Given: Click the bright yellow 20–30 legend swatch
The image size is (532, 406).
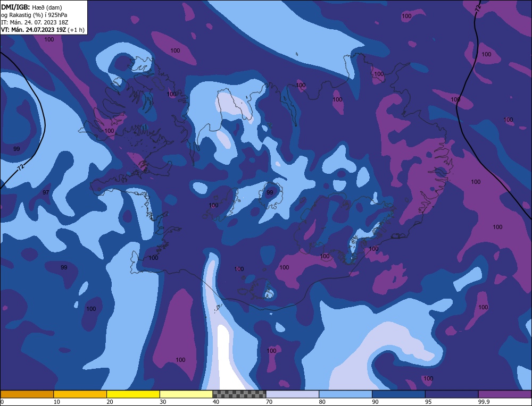Looking at the screenshot, I should (x=133, y=394).
